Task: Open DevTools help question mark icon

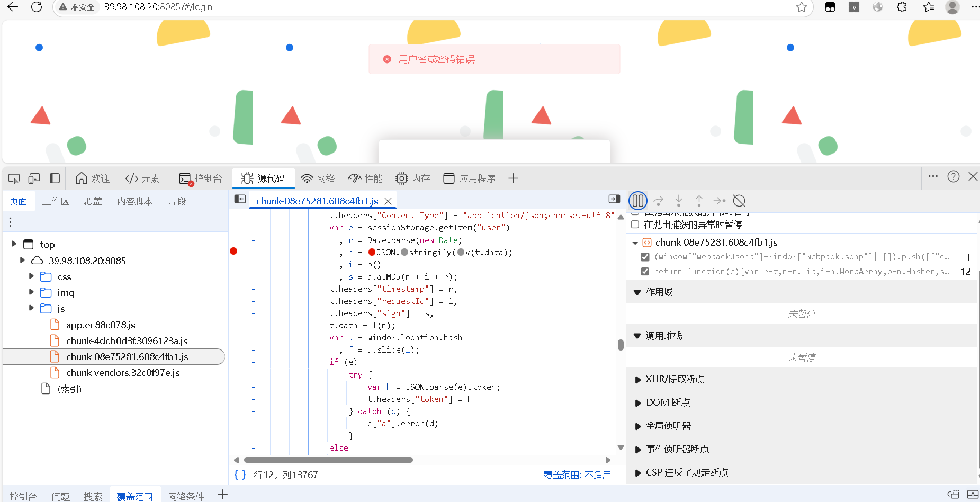Action: [x=954, y=176]
